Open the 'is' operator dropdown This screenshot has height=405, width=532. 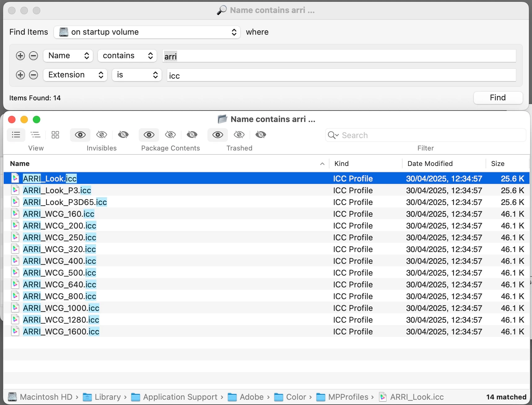click(x=137, y=75)
